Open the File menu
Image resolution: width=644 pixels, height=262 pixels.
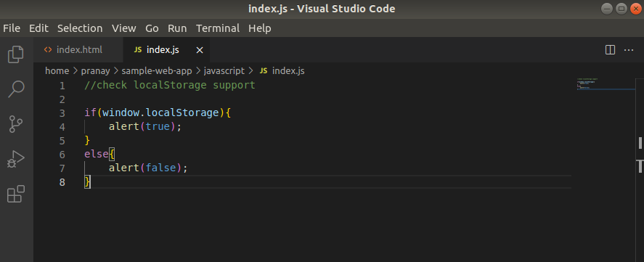point(12,28)
